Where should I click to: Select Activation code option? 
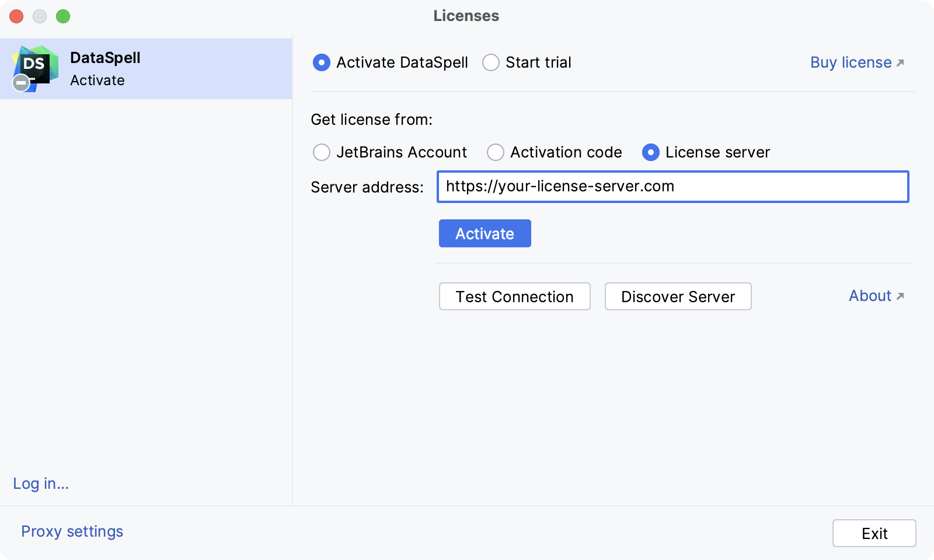[496, 152]
